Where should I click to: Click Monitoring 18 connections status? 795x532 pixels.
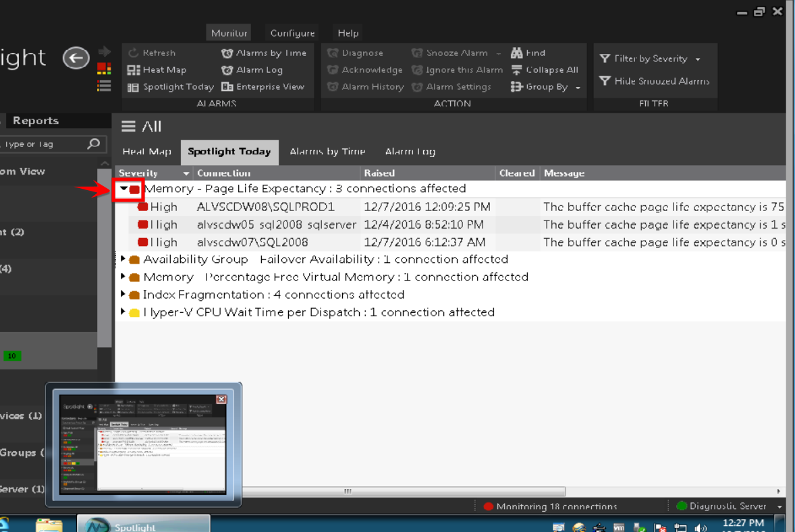(x=550, y=506)
